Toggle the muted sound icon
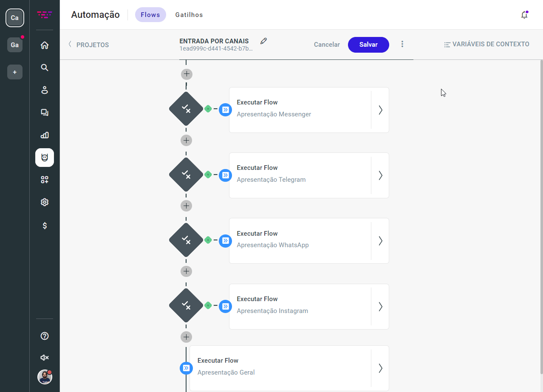Screen dimensions: 543x392 [45, 358]
